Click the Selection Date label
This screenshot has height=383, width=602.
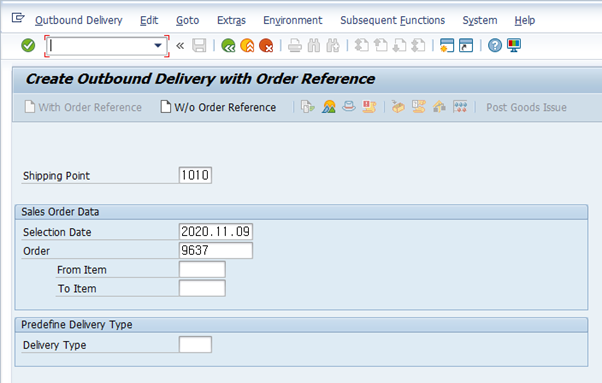[57, 232]
